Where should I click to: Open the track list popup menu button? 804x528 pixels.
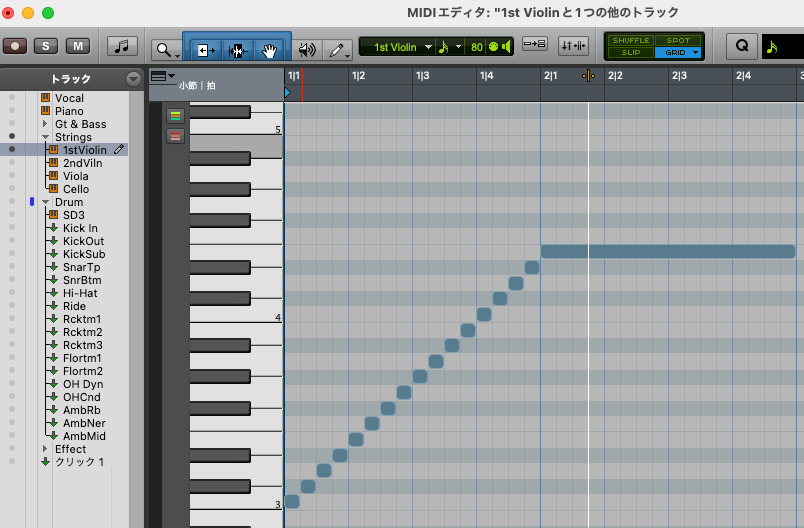click(133, 79)
